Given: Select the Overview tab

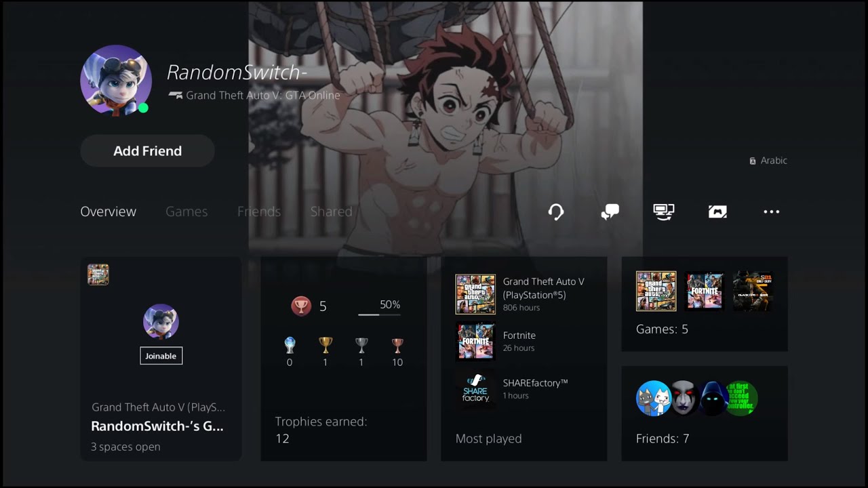Looking at the screenshot, I should click(x=108, y=211).
